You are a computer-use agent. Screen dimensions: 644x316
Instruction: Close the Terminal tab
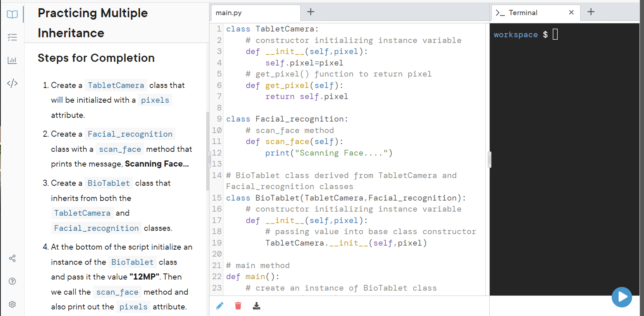coord(571,12)
